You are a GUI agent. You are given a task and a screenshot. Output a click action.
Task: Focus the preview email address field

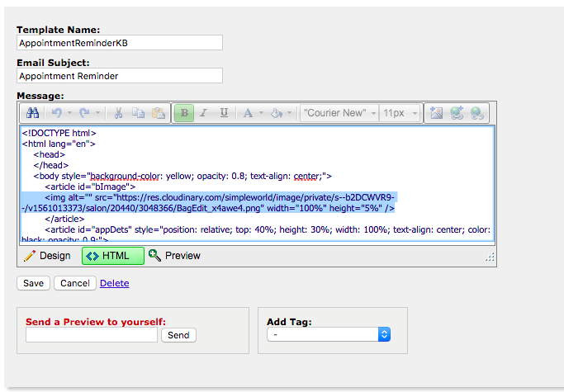[92, 335]
